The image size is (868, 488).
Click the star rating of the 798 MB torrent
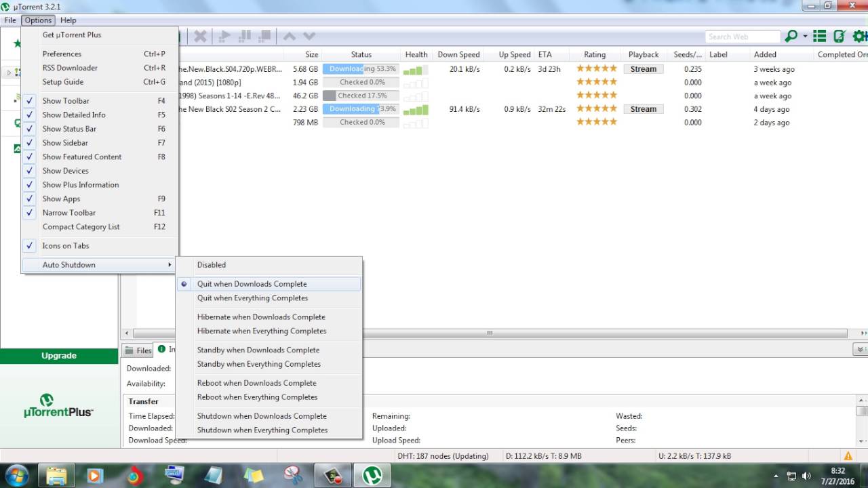click(597, 122)
